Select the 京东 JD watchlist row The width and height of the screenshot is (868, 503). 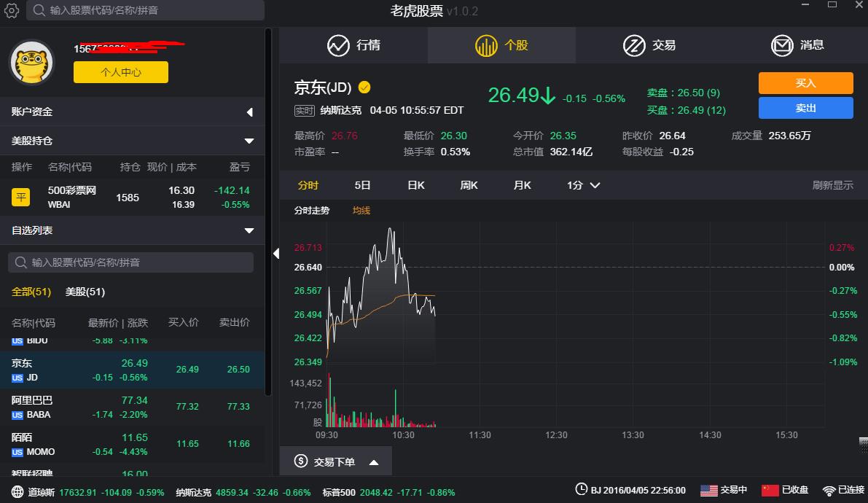click(x=133, y=370)
